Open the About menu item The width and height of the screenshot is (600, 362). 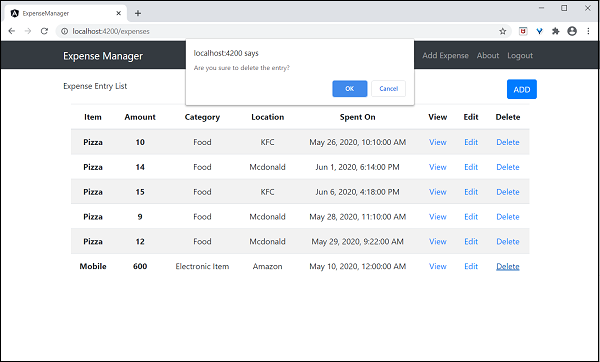(x=488, y=55)
